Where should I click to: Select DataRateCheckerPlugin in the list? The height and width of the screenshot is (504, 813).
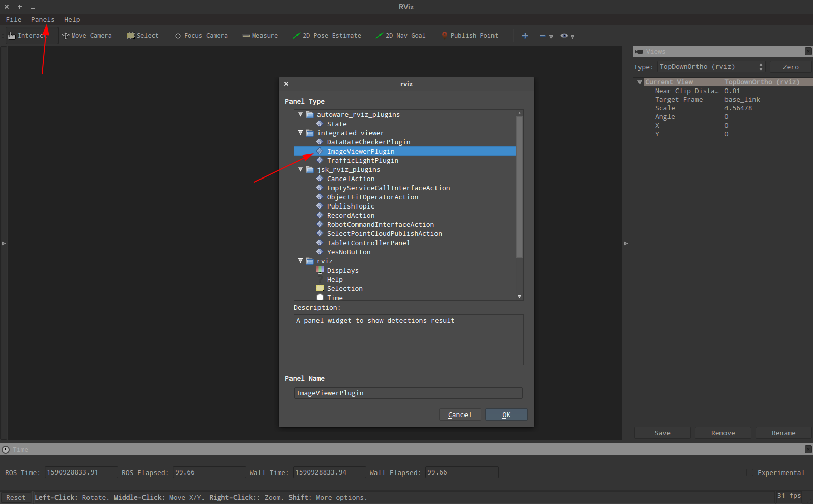tap(368, 142)
